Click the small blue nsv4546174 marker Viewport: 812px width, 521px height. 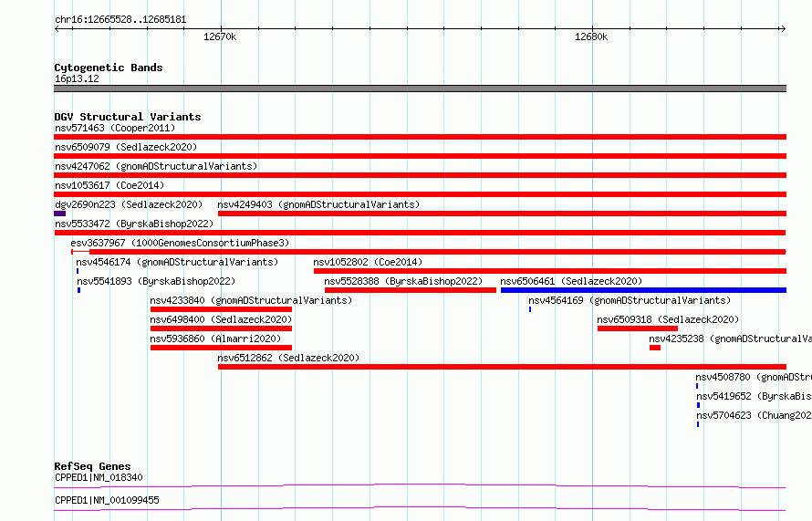pyautogui.click(x=78, y=271)
